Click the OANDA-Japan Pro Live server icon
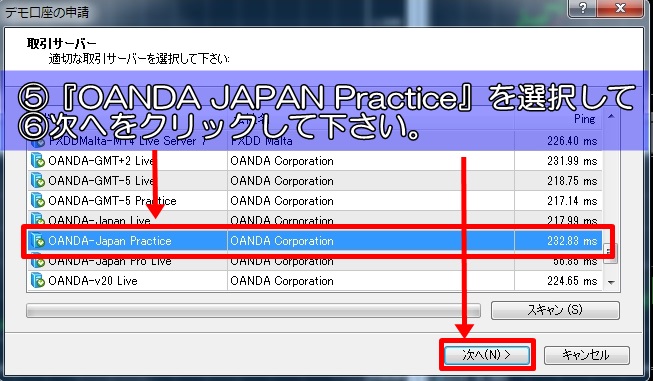Viewport: 653px width, 381px height. (38, 262)
